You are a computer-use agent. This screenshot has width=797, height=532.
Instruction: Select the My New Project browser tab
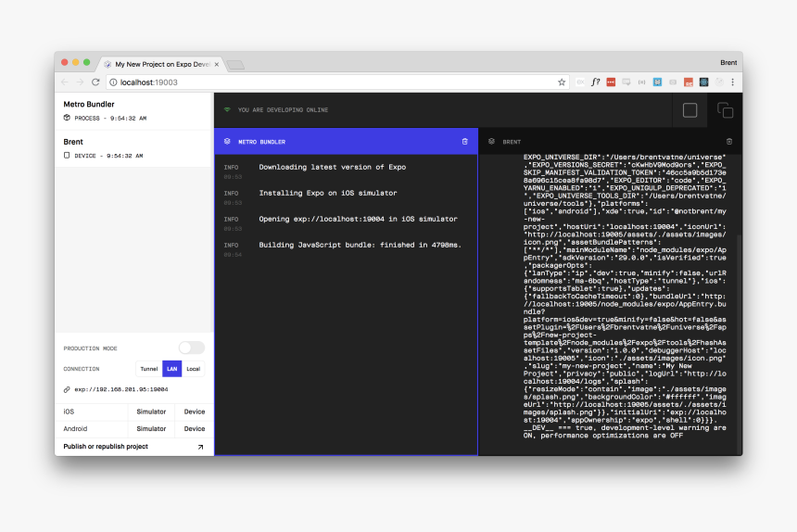point(159,64)
